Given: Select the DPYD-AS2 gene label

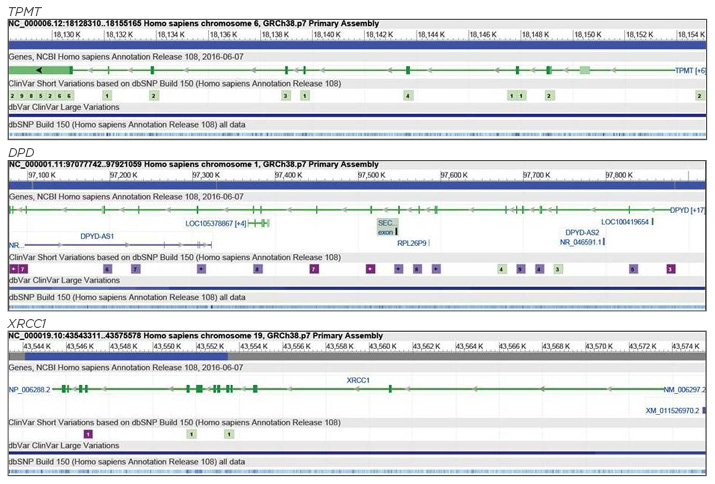Looking at the screenshot, I should 583,232.
